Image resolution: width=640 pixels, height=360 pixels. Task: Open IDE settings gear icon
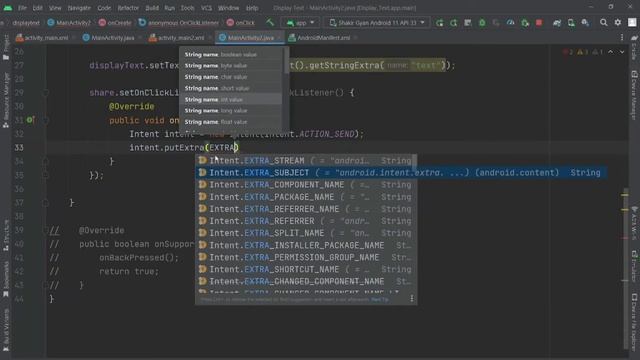coord(618,23)
